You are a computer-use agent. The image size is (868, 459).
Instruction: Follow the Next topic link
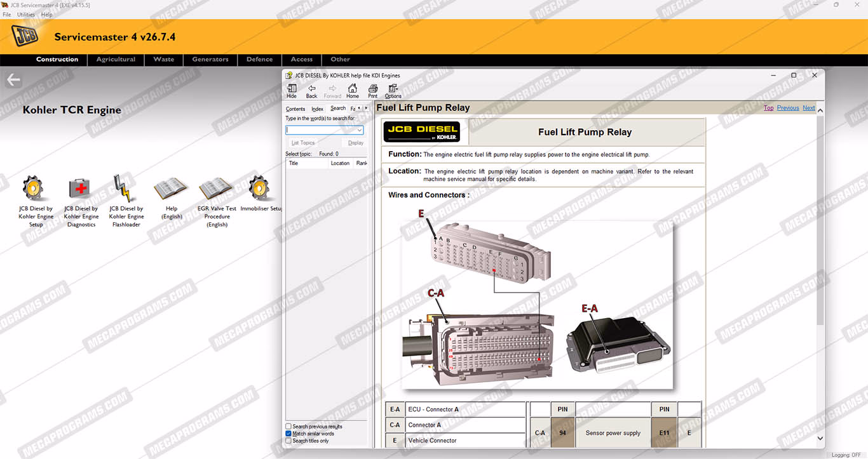[809, 108]
